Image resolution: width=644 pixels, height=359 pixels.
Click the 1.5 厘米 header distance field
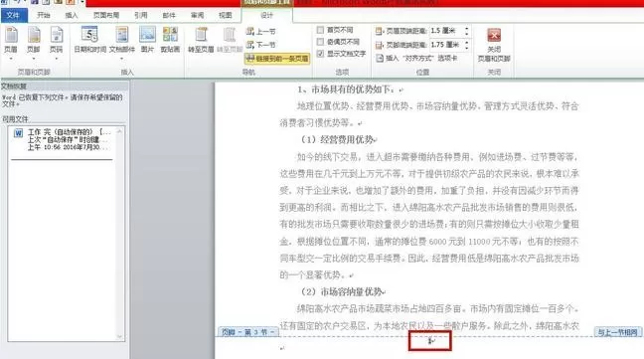tap(445, 31)
